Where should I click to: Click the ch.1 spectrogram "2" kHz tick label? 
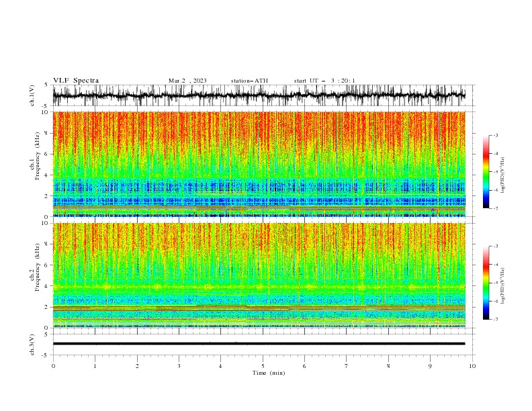(x=47, y=195)
